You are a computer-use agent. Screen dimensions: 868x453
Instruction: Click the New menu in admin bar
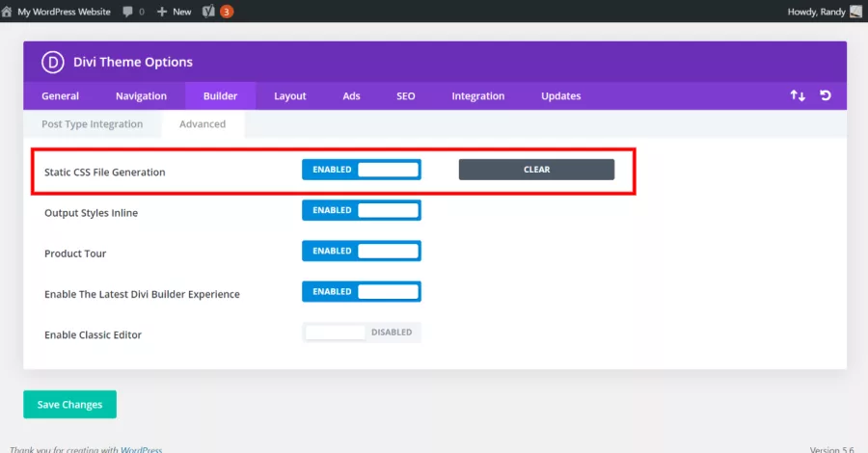(x=182, y=12)
